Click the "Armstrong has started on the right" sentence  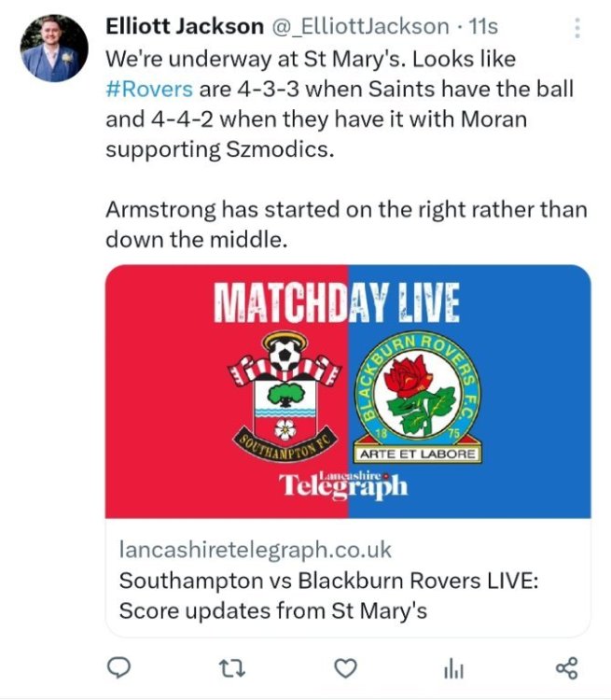[x=345, y=209]
